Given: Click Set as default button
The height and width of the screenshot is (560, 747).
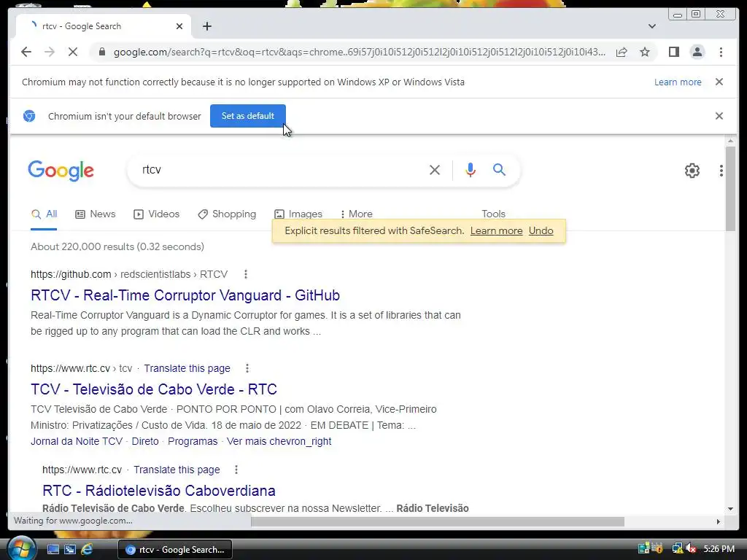Looking at the screenshot, I should click(x=248, y=116).
